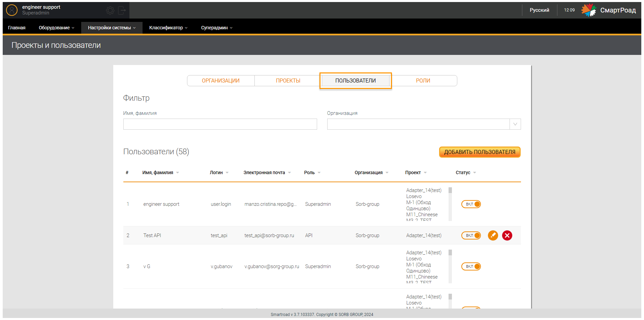Open the Суперадмин menu
The height and width of the screenshot is (320, 644).
tap(217, 28)
